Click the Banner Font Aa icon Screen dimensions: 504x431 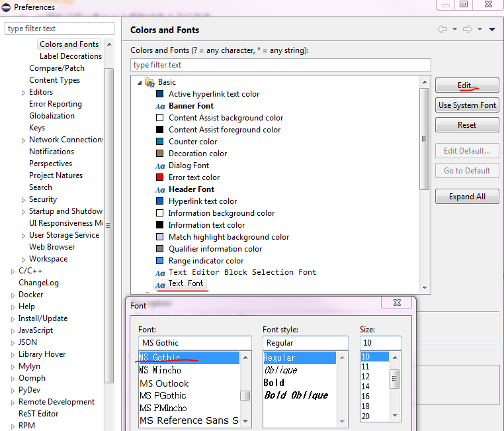tap(160, 106)
